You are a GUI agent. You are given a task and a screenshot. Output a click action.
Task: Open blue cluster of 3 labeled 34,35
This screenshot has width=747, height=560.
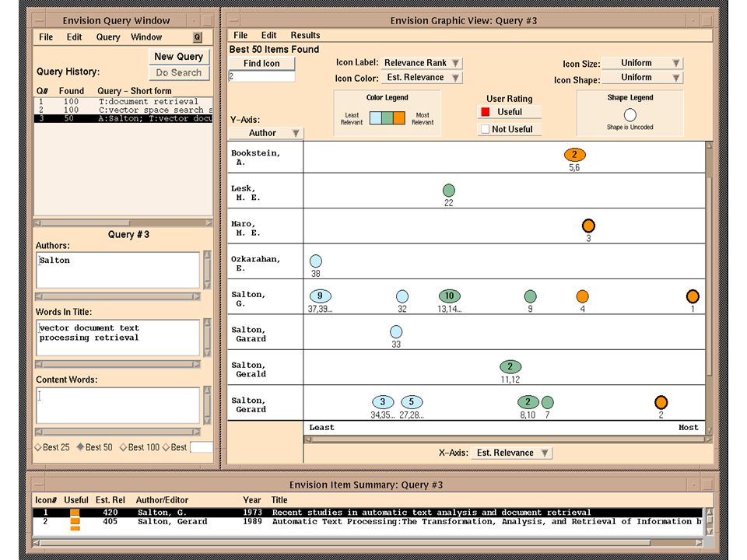[x=383, y=402]
